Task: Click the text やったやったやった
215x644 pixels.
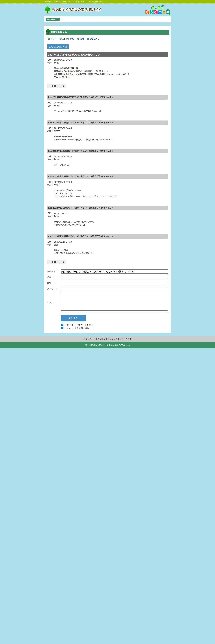Action: [63, 137]
